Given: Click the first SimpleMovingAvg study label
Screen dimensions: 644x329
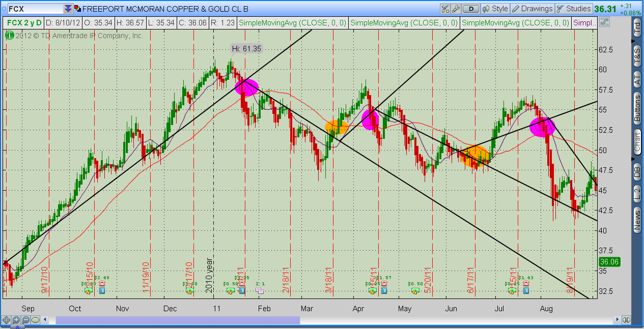Looking at the screenshot, I should point(292,22).
